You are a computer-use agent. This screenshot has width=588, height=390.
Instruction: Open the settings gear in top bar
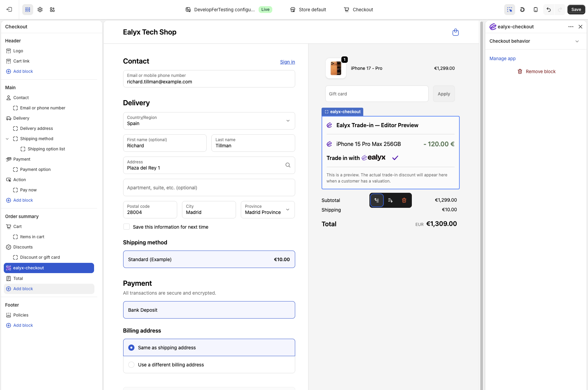(x=40, y=10)
